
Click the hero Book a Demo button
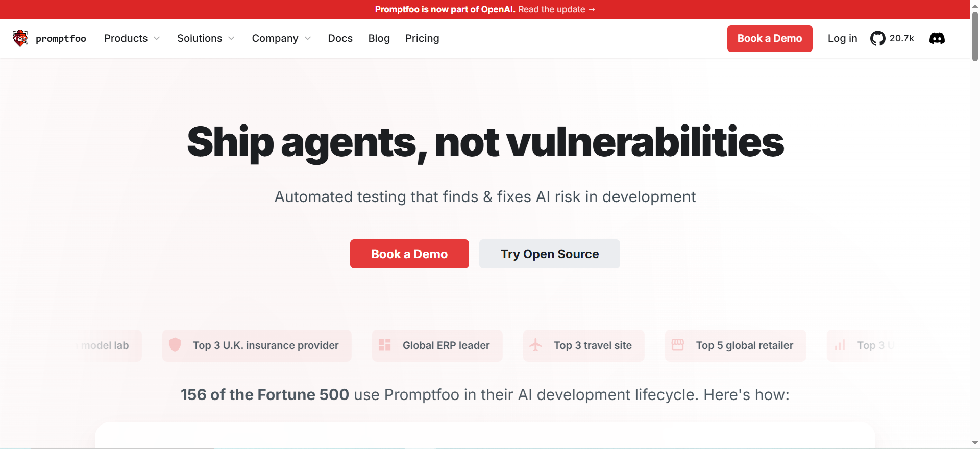[409, 254]
